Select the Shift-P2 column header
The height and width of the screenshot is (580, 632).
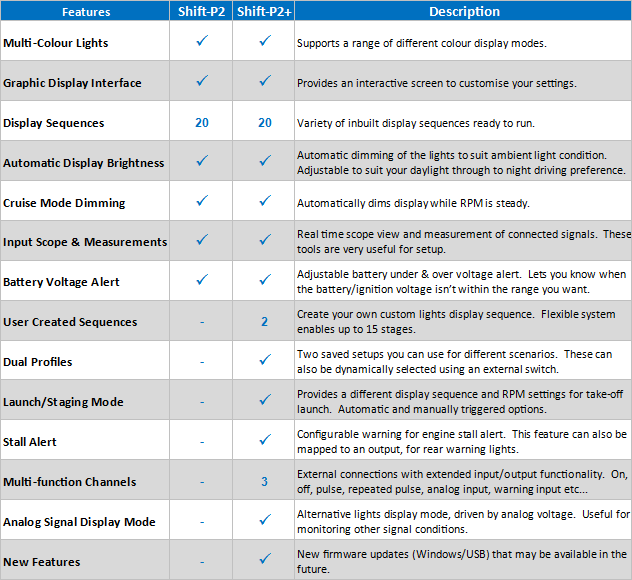pyautogui.click(x=202, y=12)
